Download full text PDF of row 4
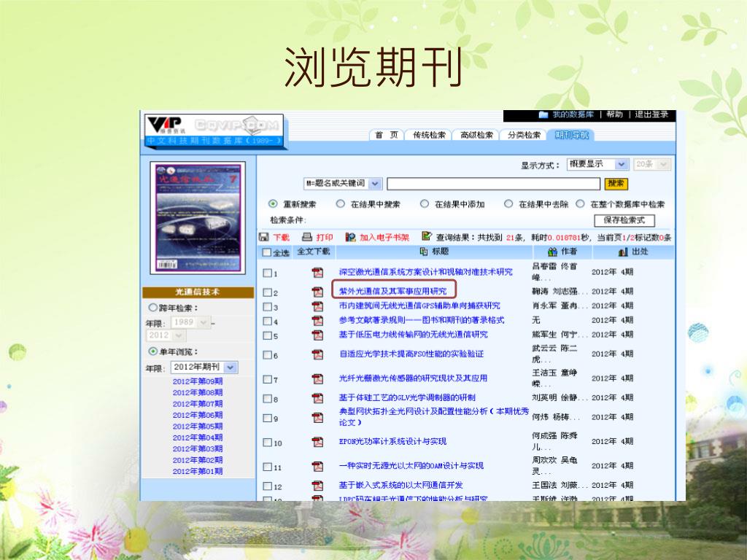 pos(317,321)
